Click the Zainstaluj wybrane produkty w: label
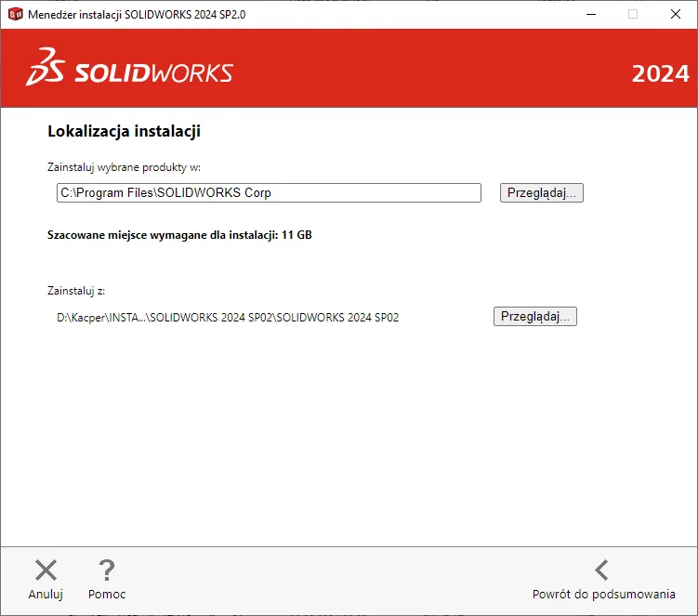The image size is (698, 616). point(124,167)
